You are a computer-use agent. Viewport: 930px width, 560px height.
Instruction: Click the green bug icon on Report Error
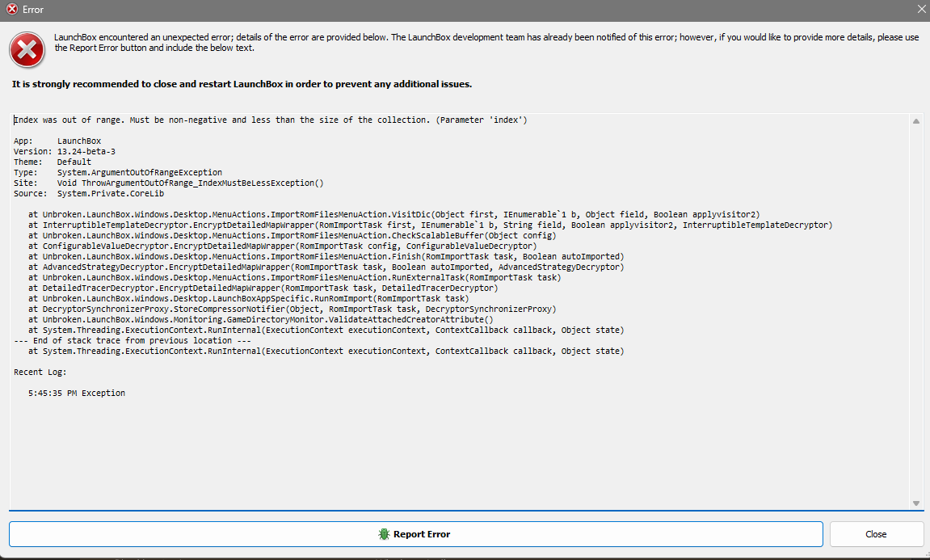click(384, 534)
